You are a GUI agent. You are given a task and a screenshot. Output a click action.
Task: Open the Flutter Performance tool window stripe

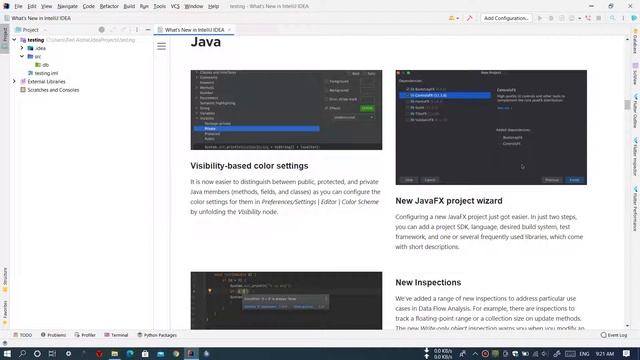[x=636, y=209]
